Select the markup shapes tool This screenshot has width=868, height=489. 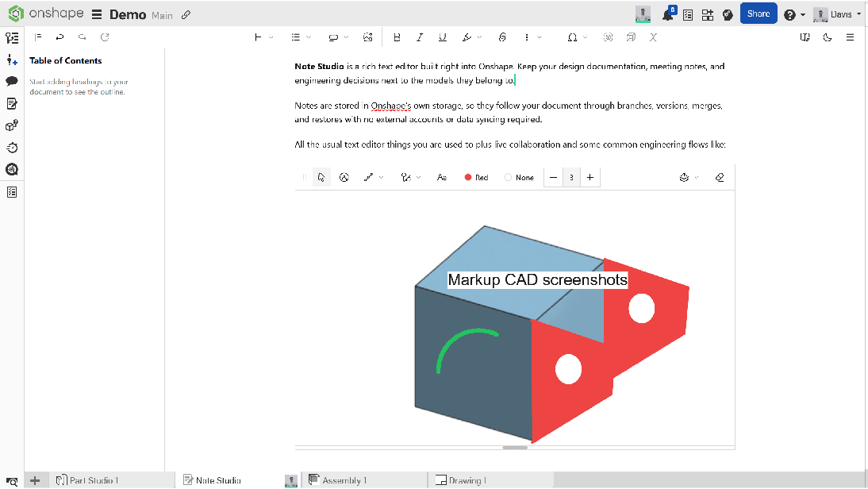[x=344, y=177]
